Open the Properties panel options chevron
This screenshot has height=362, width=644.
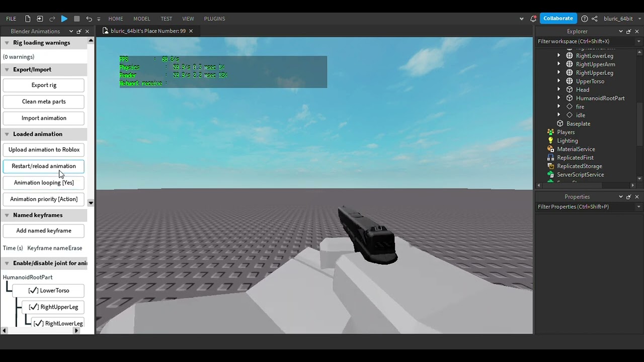point(621,197)
